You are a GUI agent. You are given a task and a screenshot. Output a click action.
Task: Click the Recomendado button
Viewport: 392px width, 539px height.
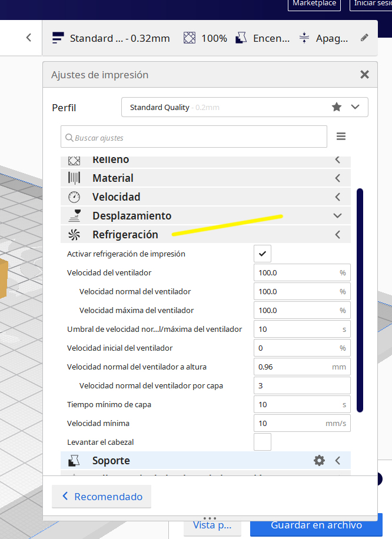click(x=101, y=497)
